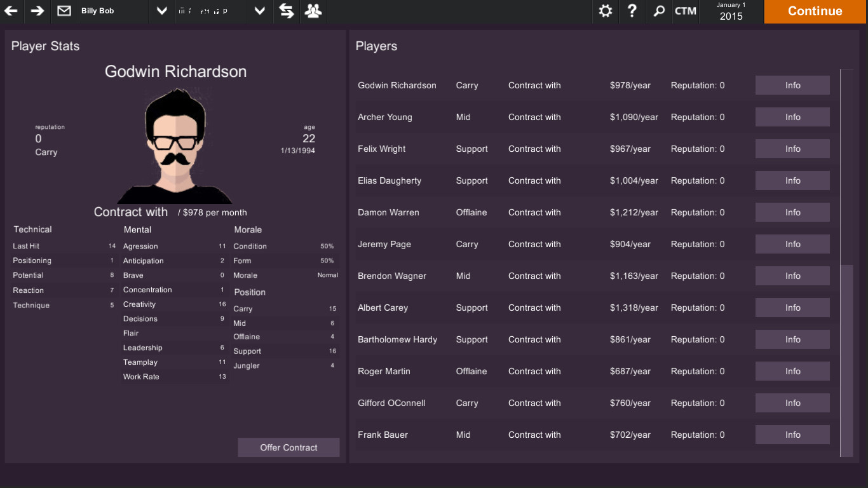Click Info for Roger Martin

point(792,371)
